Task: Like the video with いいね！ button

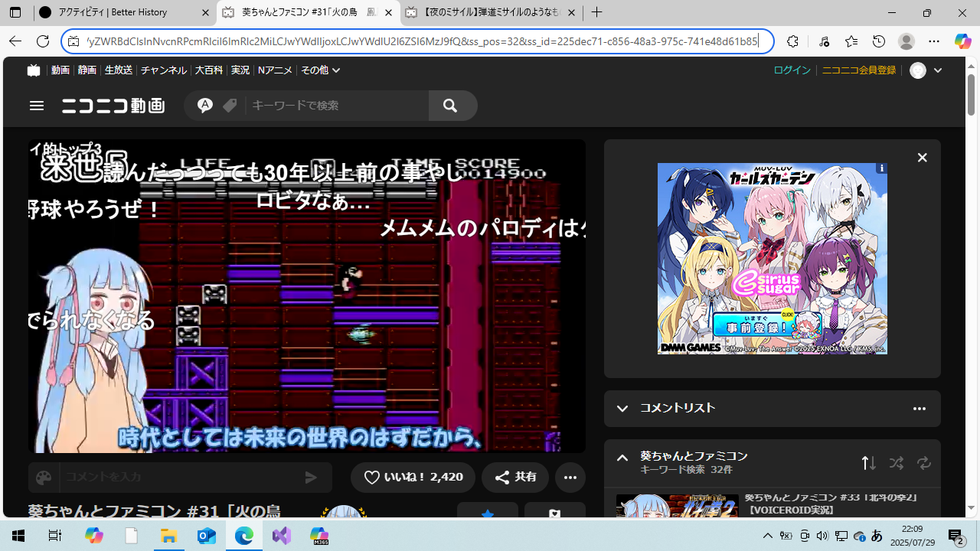Action: coord(413,478)
